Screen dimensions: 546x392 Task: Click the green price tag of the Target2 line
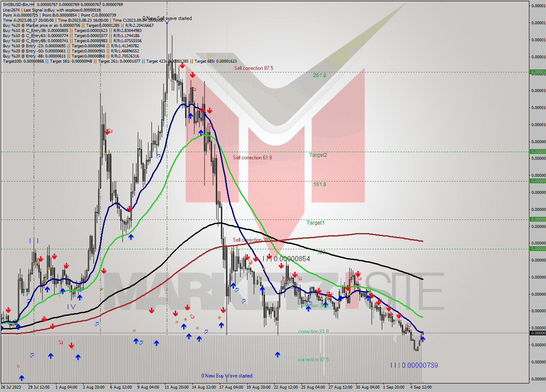click(537, 151)
